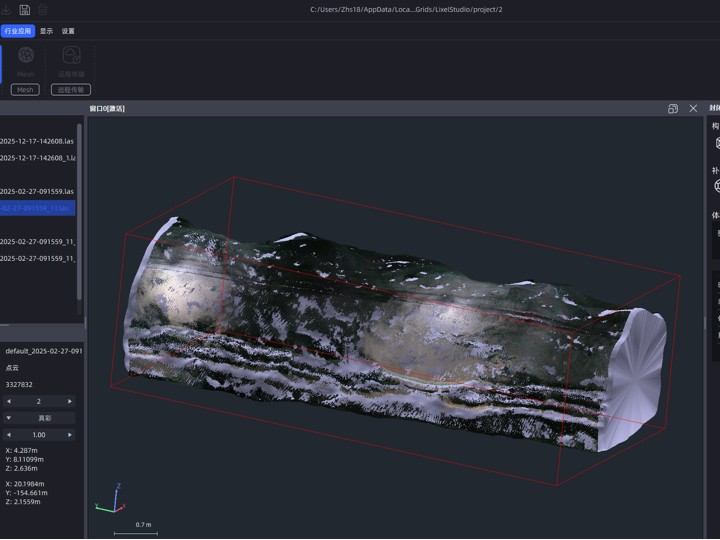Select file 2025-12-17-142608.las

click(38, 141)
